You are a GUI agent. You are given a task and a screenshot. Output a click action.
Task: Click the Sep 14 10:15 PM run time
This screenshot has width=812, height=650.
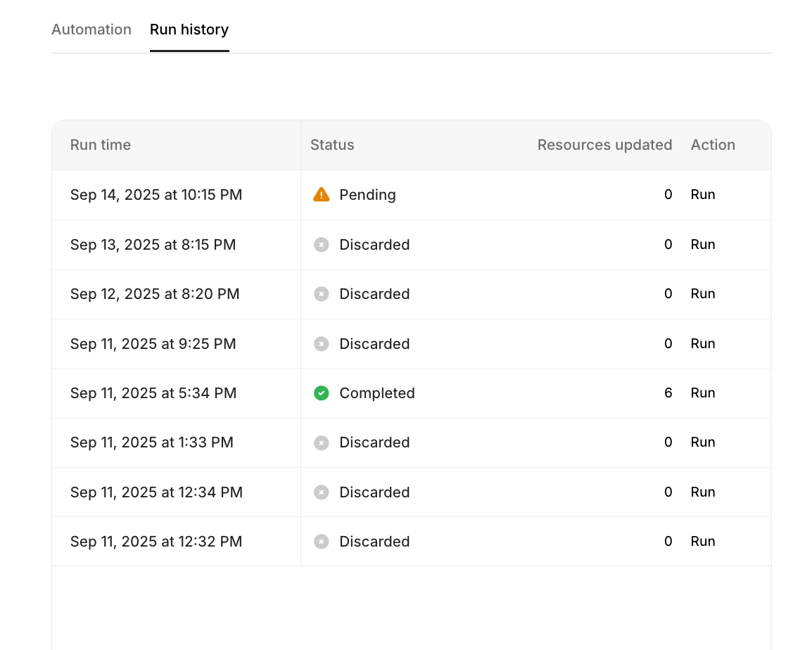[x=156, y=195]
